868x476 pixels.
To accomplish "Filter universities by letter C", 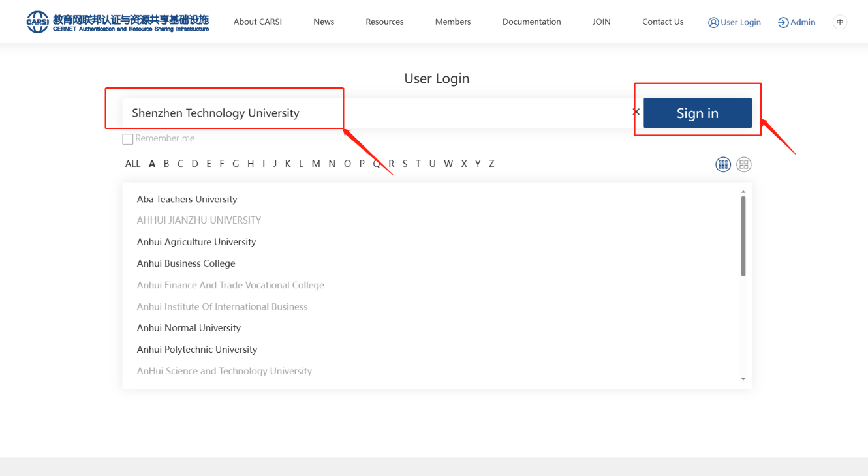I will 180,164.
